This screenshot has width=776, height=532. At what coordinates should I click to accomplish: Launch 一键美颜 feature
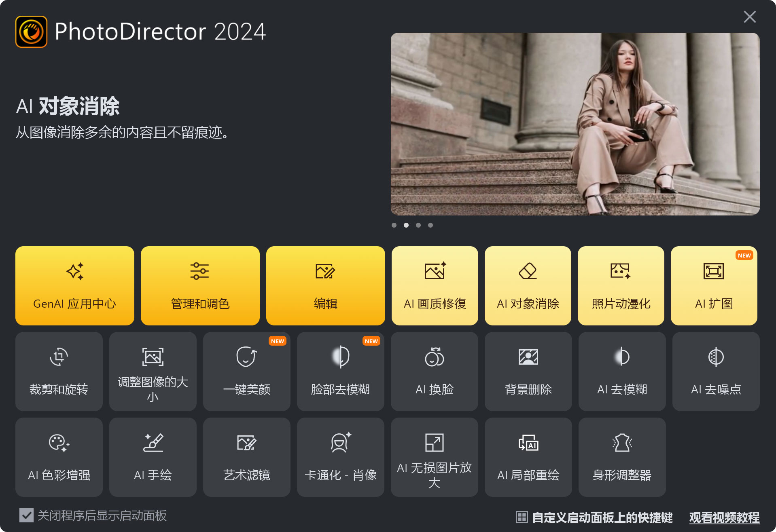tap(247, 372)
